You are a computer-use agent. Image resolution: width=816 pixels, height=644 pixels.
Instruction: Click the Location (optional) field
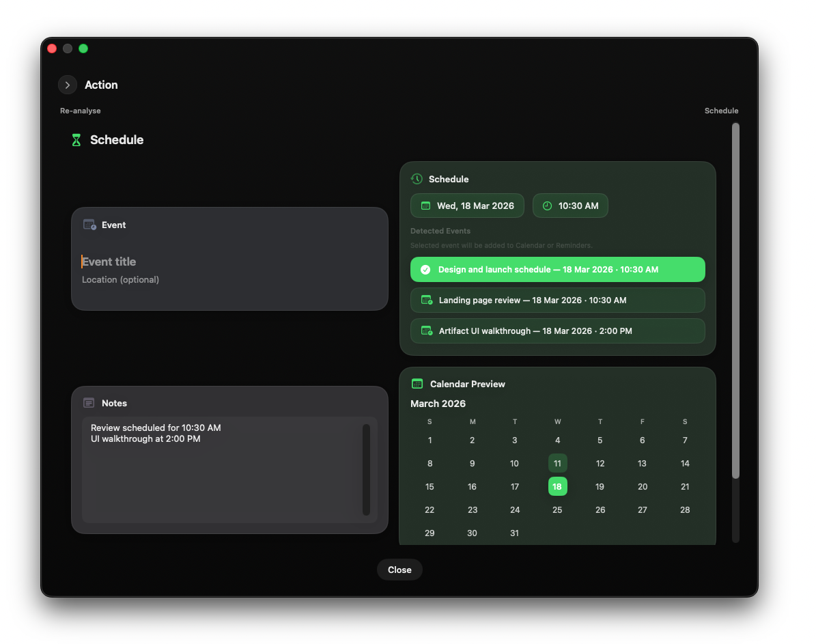pos(121,280)
